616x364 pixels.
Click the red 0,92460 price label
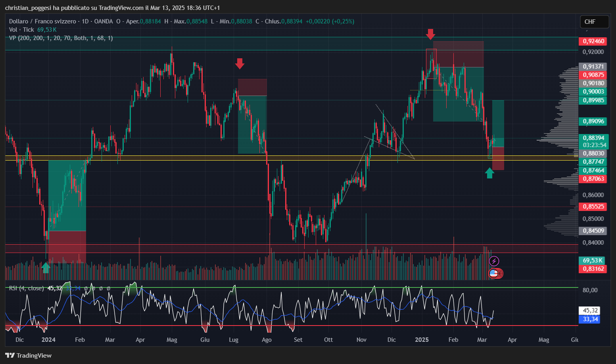[x=593, y=41]
